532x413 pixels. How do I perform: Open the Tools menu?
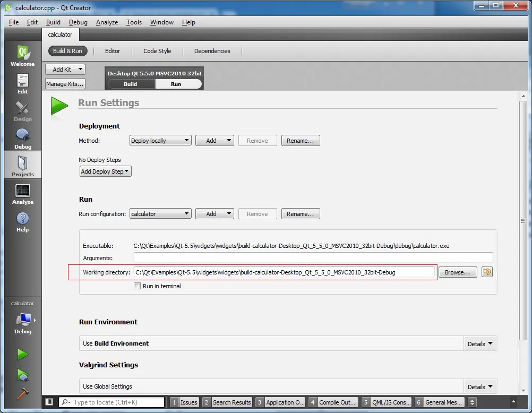[134, 22]
